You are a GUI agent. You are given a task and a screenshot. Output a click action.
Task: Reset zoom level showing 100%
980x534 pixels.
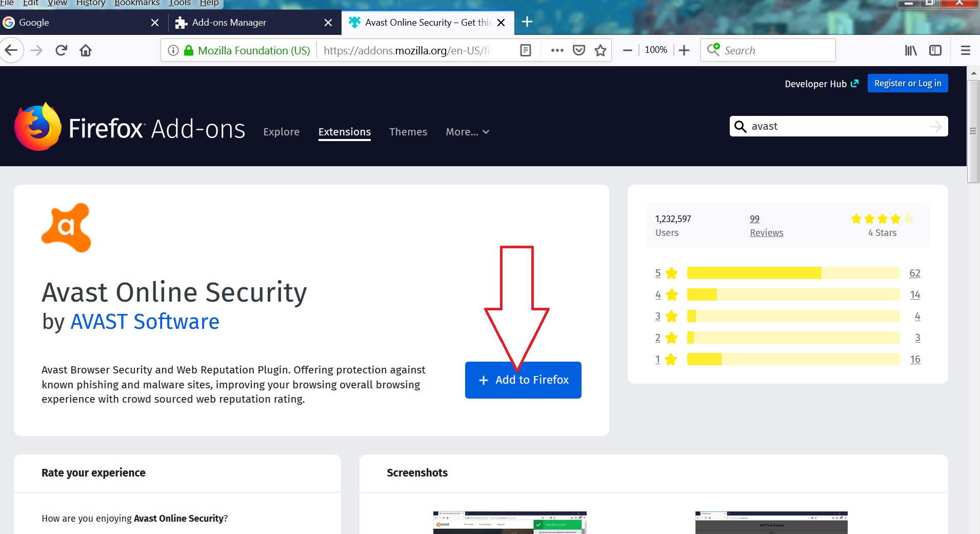click(x=656, y=50)
